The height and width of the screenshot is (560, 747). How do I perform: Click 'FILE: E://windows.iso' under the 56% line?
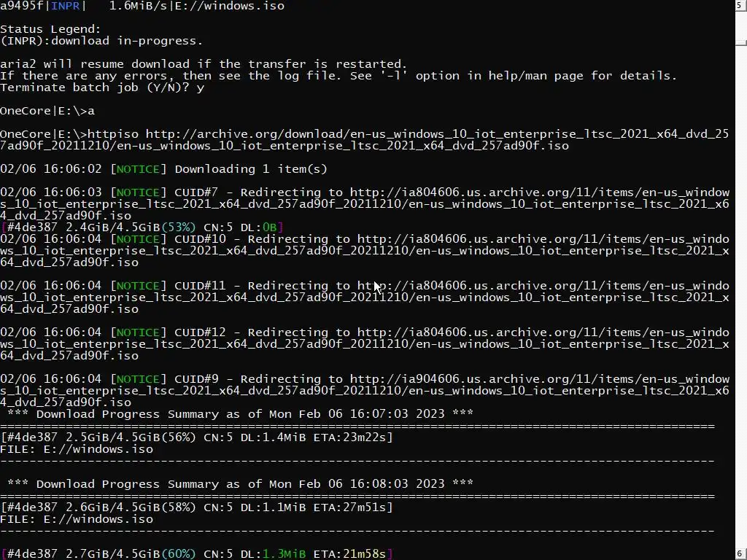pyautogui.click(x=76, y=449)
